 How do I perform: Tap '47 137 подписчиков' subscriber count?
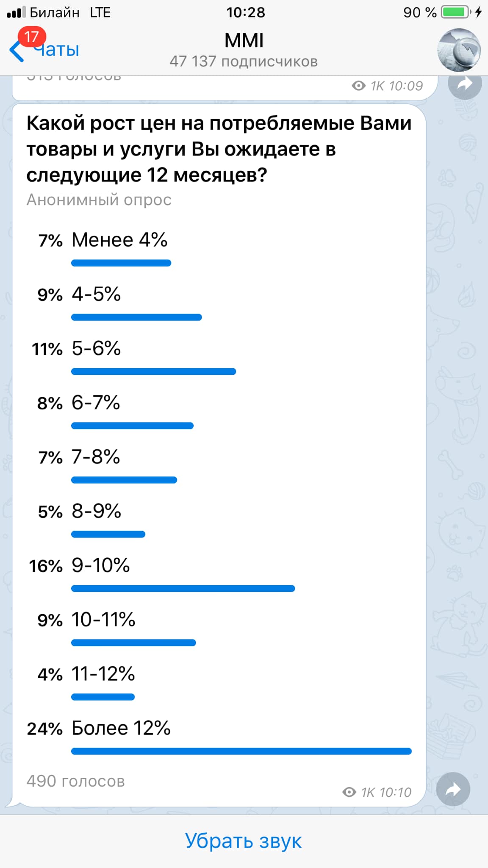tap(244, 61)
